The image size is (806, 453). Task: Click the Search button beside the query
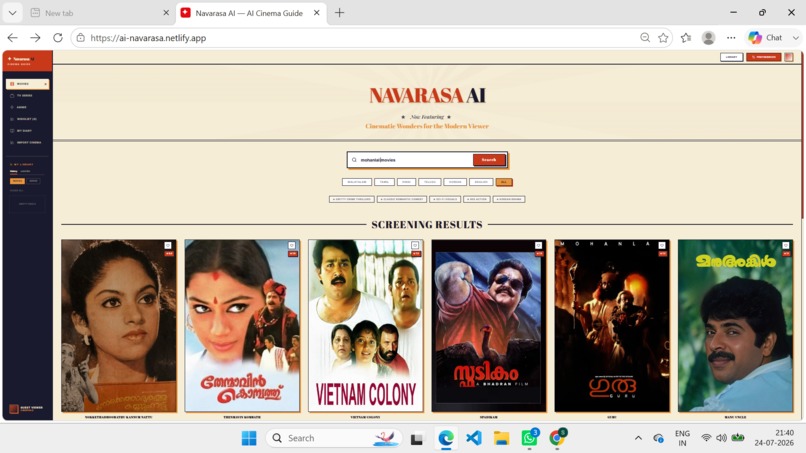[489, 160]
